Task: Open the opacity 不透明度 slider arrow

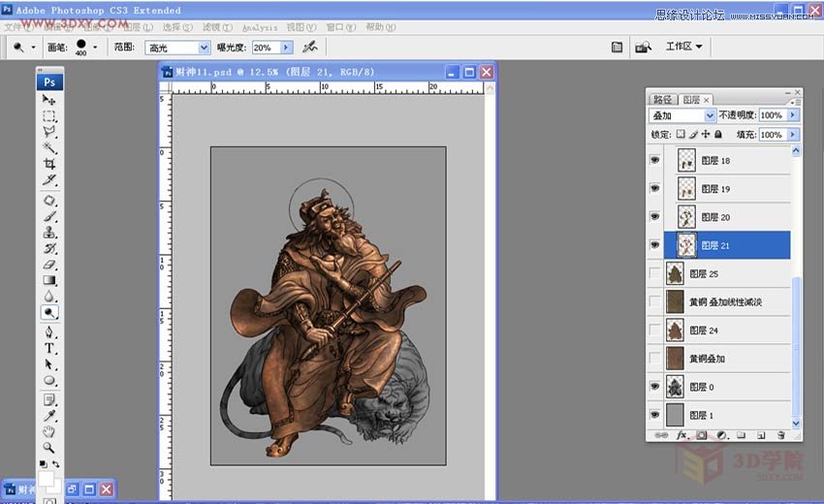Action: [x=792, y=115]
